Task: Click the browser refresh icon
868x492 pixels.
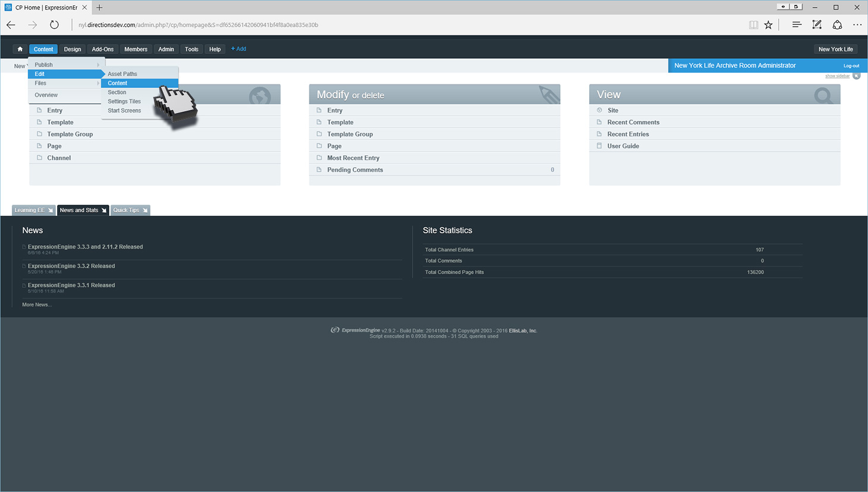Action: [54, 25]
